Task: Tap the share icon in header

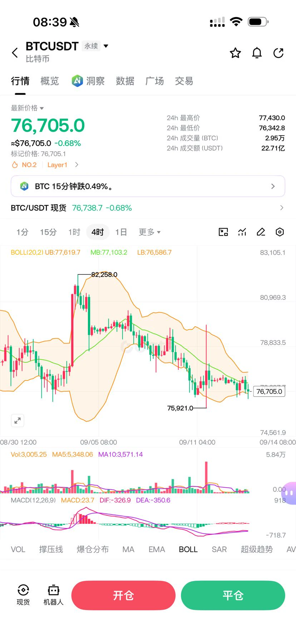Action: coord(278,53)
